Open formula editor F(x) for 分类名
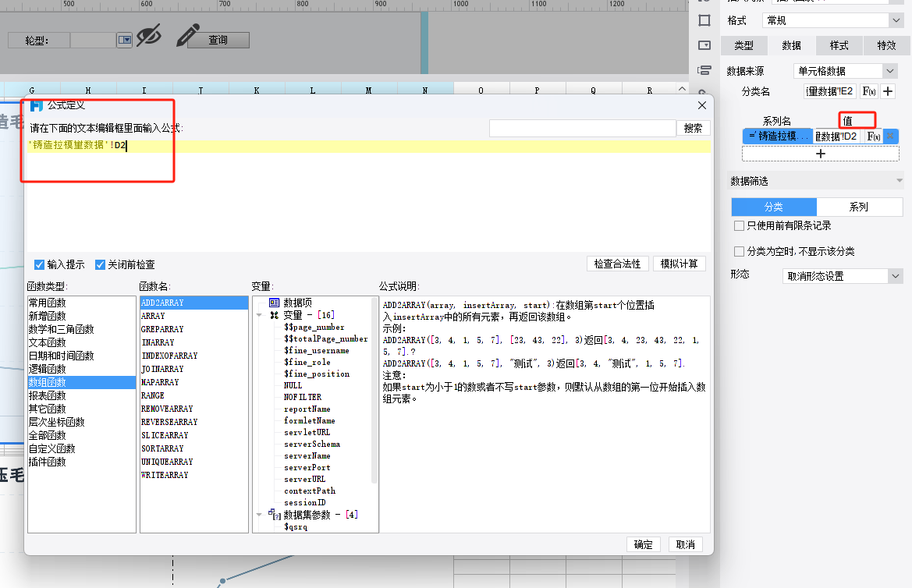Viewport: 912px width, 588px height. click(868, 91)
